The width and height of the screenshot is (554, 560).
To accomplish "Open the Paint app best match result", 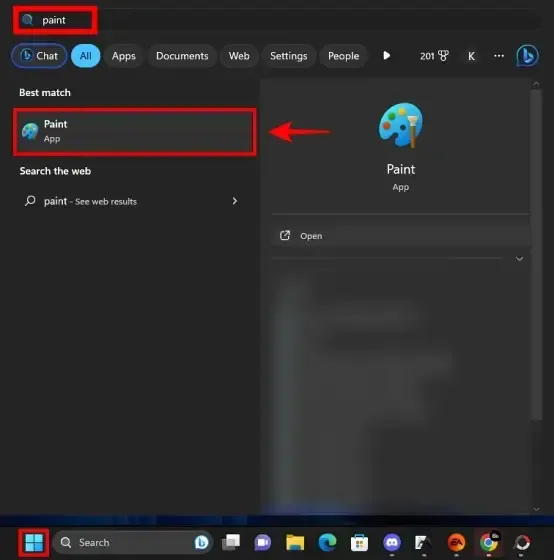I will (x=135, y=132).
